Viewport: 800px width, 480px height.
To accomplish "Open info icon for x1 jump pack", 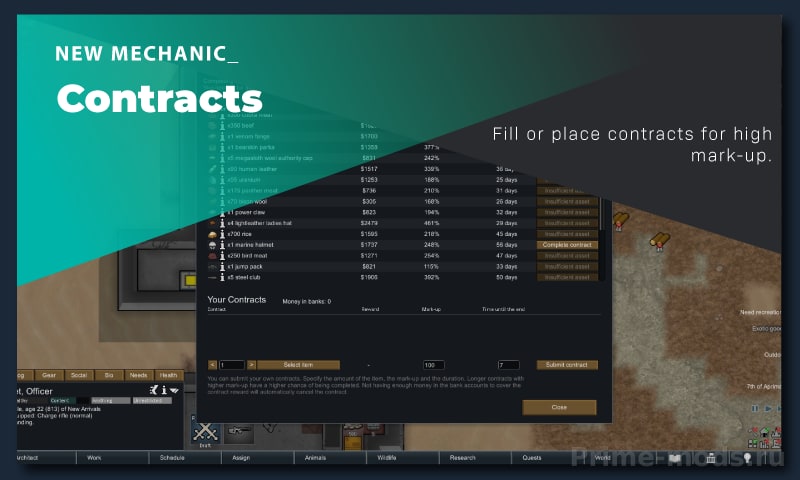I will [222, 267].
